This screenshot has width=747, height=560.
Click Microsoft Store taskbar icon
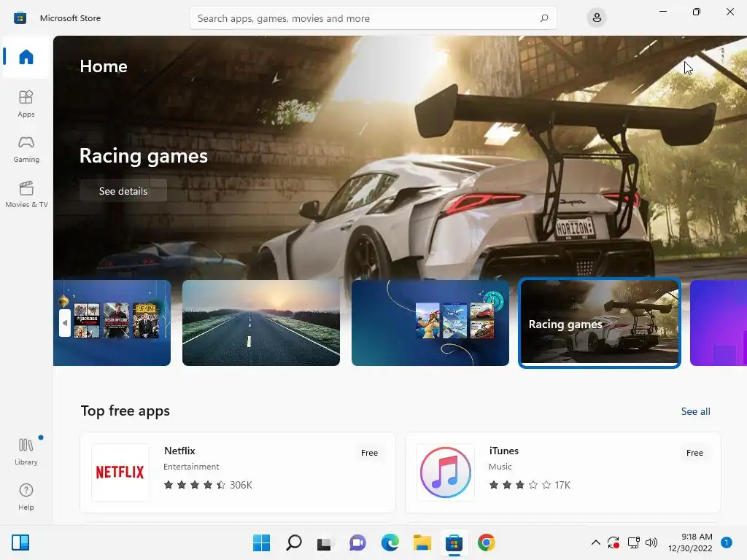(x=454, y=542)
